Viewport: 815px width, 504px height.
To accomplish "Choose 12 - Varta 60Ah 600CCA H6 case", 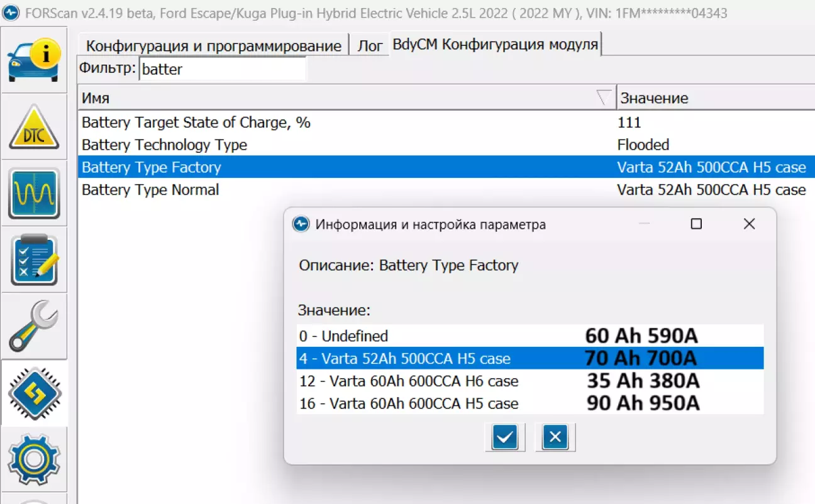I will (x=409, y=381).
